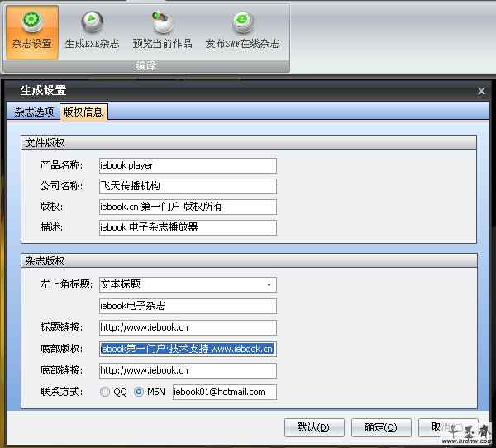Click the 产品名称 field containing iebook player
Viewport: 496px width, 448px height.
pos(188,166)
